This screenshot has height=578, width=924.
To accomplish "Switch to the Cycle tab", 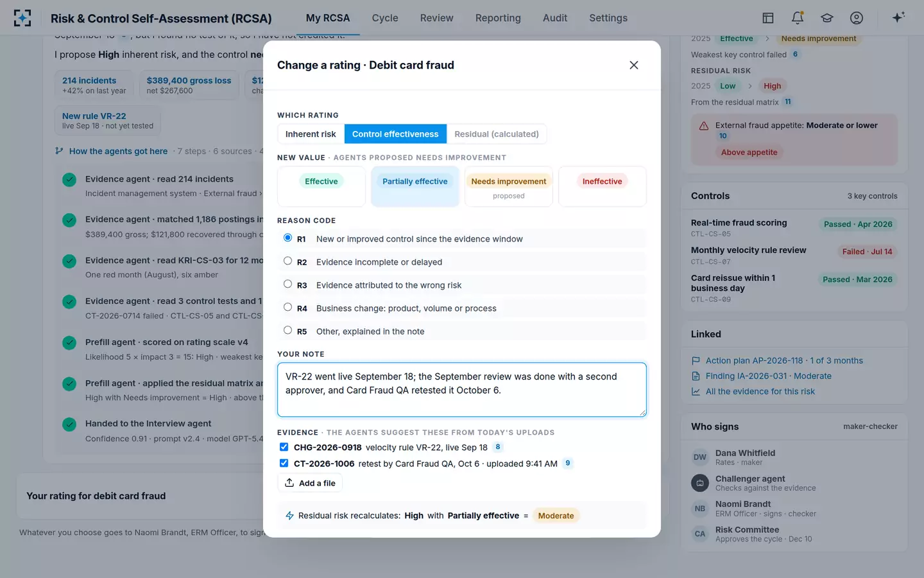I will 385,18.
